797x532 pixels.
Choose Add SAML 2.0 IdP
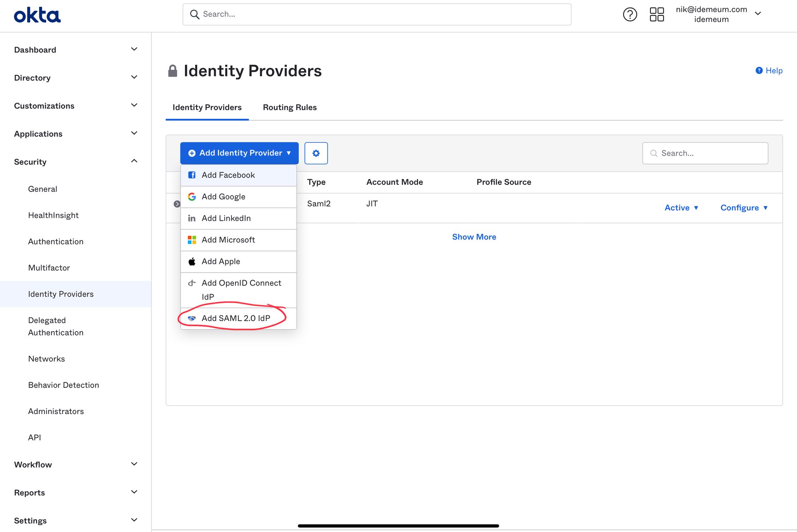238,318
